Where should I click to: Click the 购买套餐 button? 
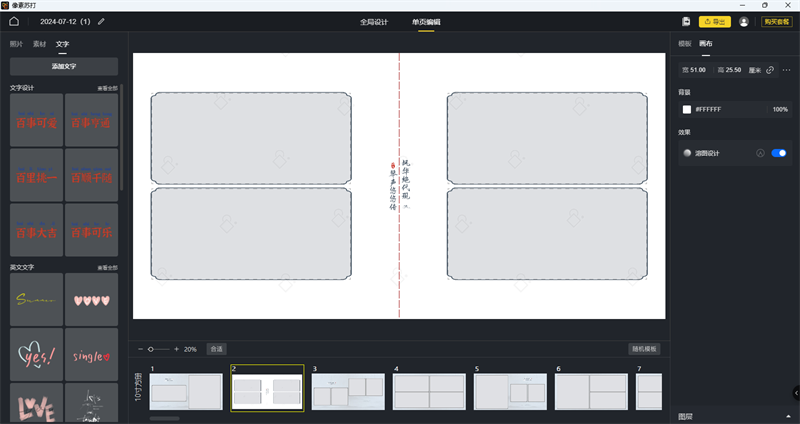[777, 21]
